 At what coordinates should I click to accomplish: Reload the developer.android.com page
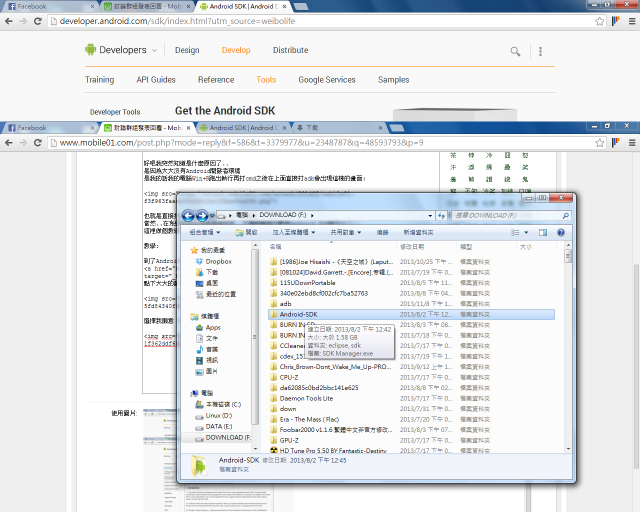click(x=38, y=21)
